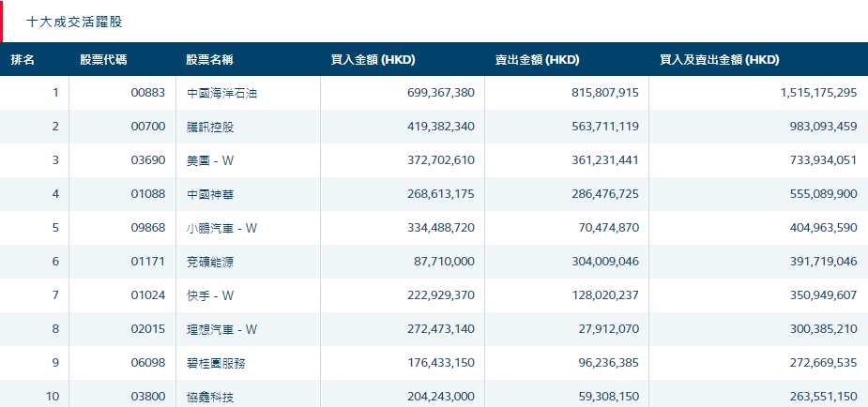Image resolution: width=868 pixels, height=407 pixels.
Task: Click total amount 350,949,607
Action: 823,295
